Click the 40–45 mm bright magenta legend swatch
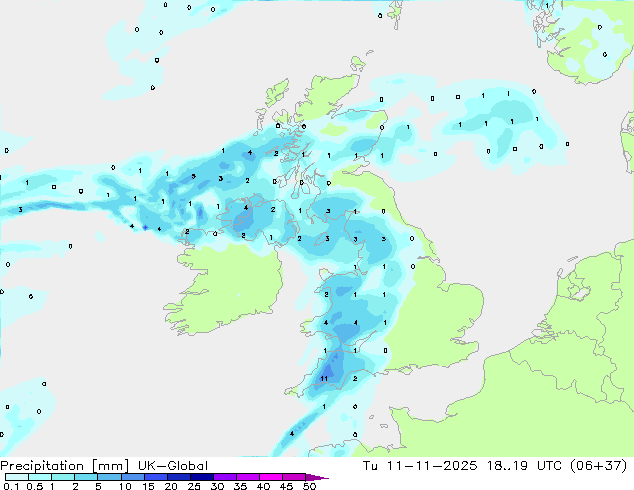The image size is (634, 490). click(271, 477)
